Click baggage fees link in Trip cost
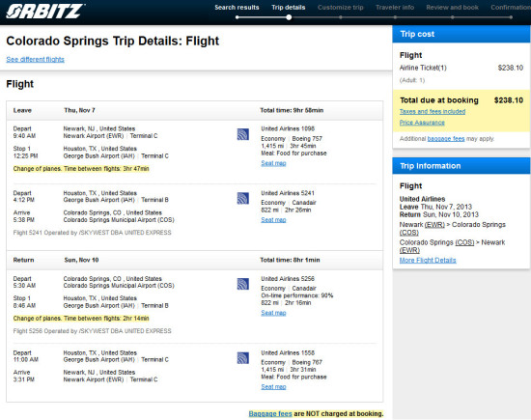531x420 pixels. tap(446, 138)
